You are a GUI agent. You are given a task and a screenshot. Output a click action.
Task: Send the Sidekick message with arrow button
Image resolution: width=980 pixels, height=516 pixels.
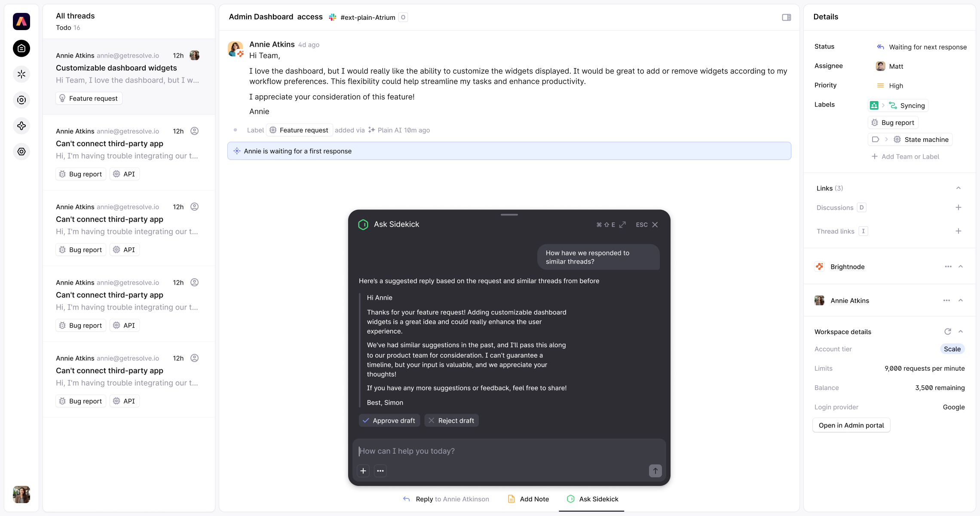(655, 471)
